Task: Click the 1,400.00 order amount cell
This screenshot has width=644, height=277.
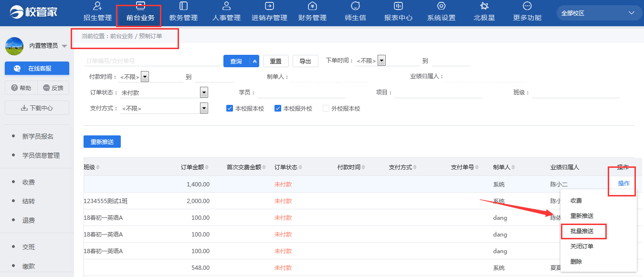Action: pos(198,184)
